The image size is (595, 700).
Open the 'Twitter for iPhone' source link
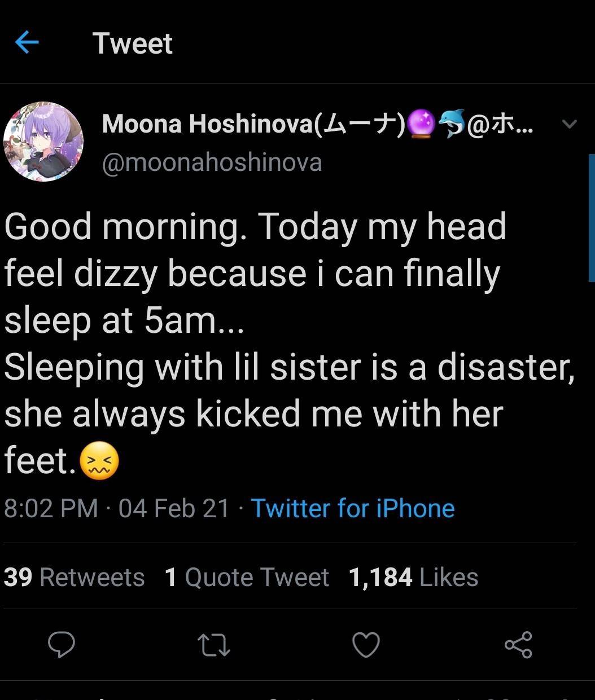(x=353, y=508)
